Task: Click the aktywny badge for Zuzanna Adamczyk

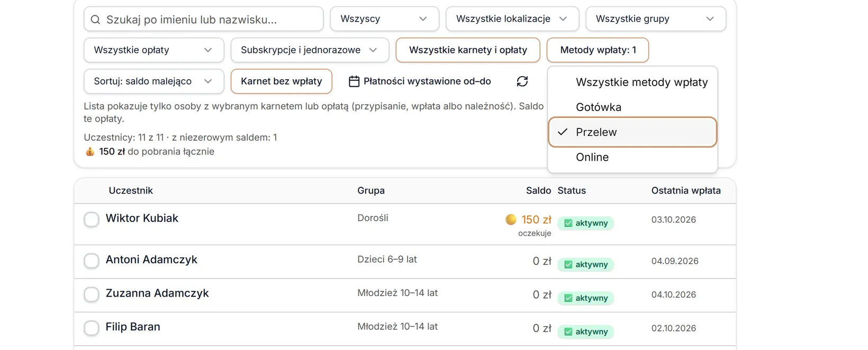Action: 586,298
